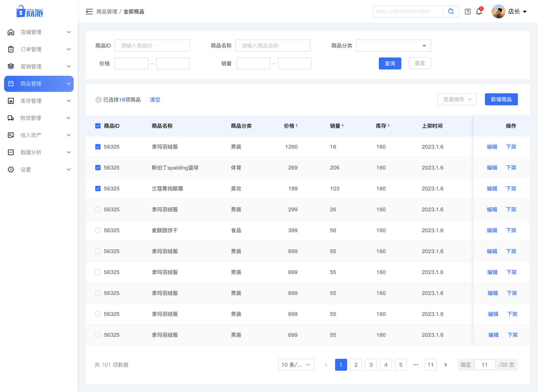Click the 库存管理 icon
Viewport: 538px width, 392px height.
11,101
